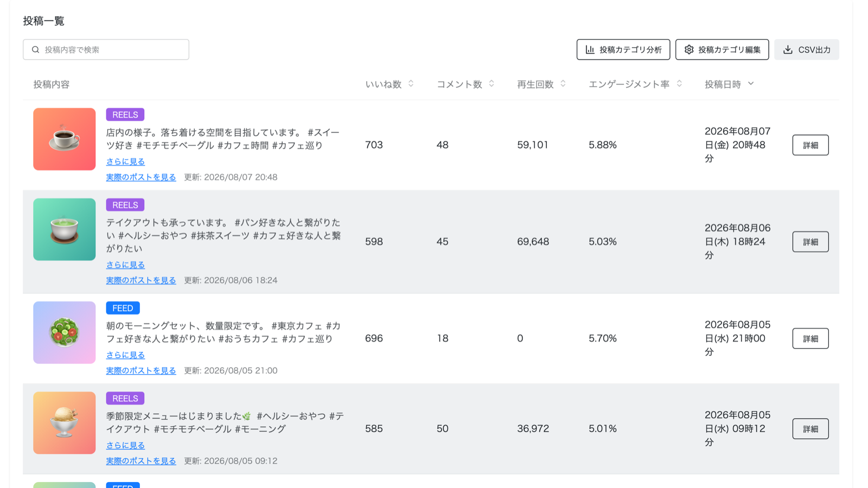Sort by 再生回数 using its sort arrows
Screen dimensions: 868x488
[x=563, y=84]
